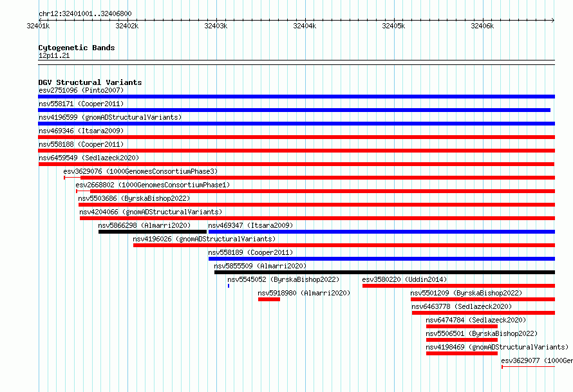Select the nsv5506501 (ByrskaBishop2022) label
The image size is (573, 392).
(482, 333)
